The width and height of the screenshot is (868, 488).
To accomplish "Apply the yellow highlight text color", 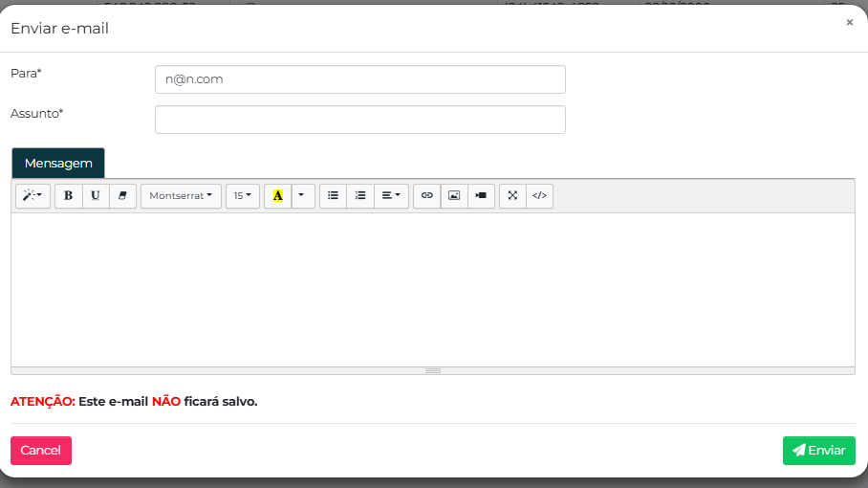I will (x=278, y=195).
